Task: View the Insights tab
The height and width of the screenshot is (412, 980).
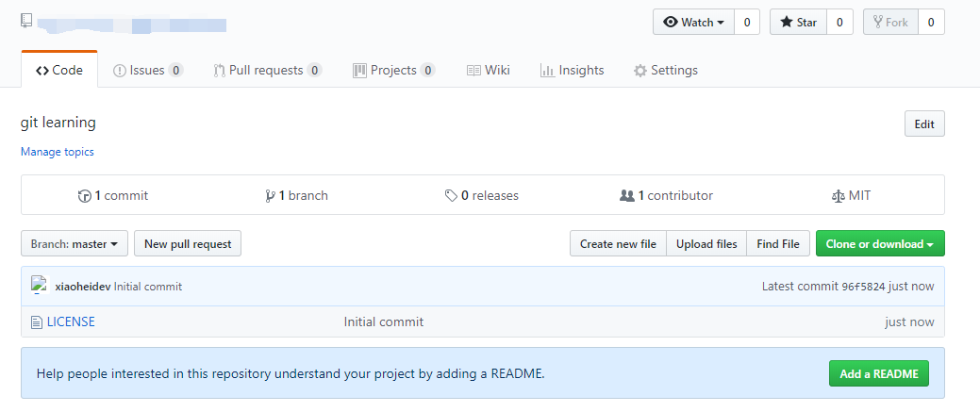Action: (572, 70)
